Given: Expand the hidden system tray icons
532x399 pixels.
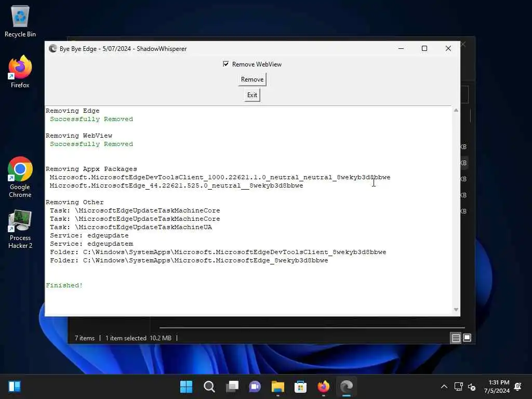Looking at the screenshot, I should point(444,387).
